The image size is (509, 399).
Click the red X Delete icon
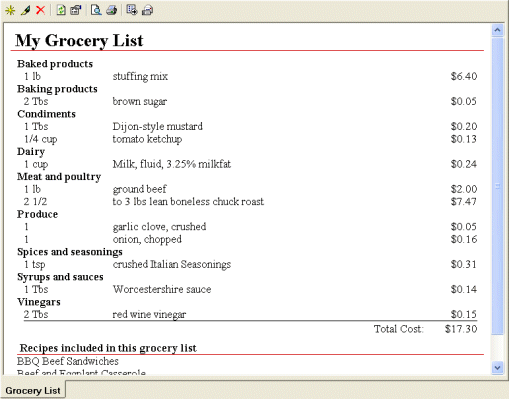click(x=40, y=10)
